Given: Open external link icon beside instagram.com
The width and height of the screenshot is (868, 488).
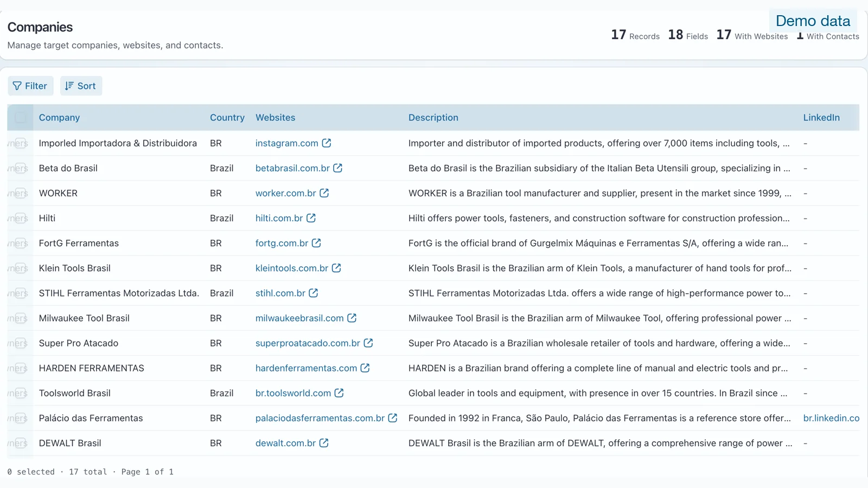Looking at the screenshot, I should coord(327,143).
